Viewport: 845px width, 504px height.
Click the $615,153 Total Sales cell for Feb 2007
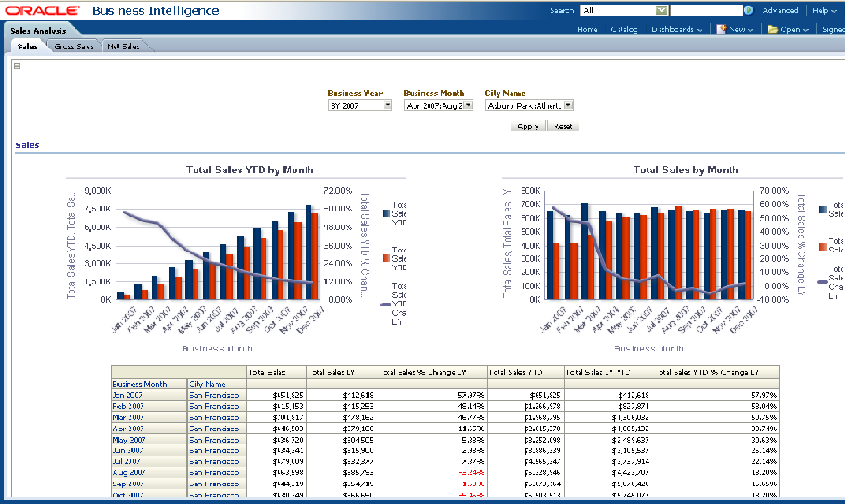point(277,406)
